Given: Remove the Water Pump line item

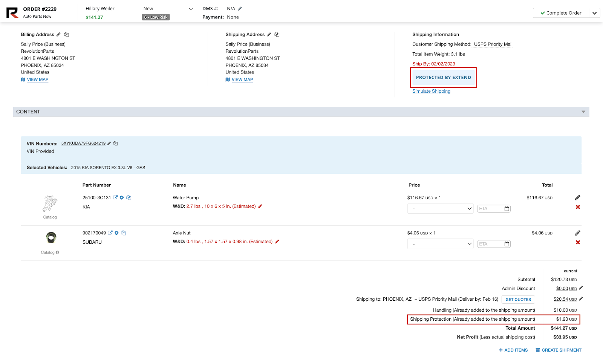Looking at the screenshot, I should click(x=578, y=207).
